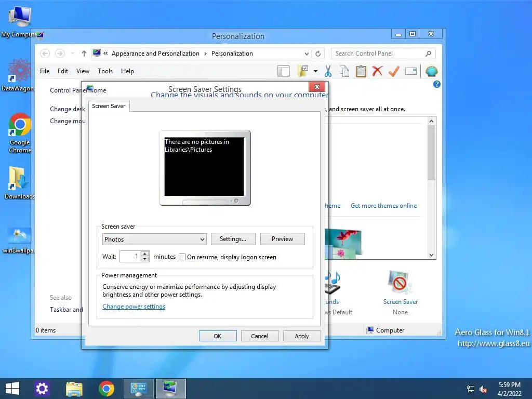The height and width of the screenshot is (399, 532).
Task: Click the folder options icon in toolbar
Action: [303, 71]
